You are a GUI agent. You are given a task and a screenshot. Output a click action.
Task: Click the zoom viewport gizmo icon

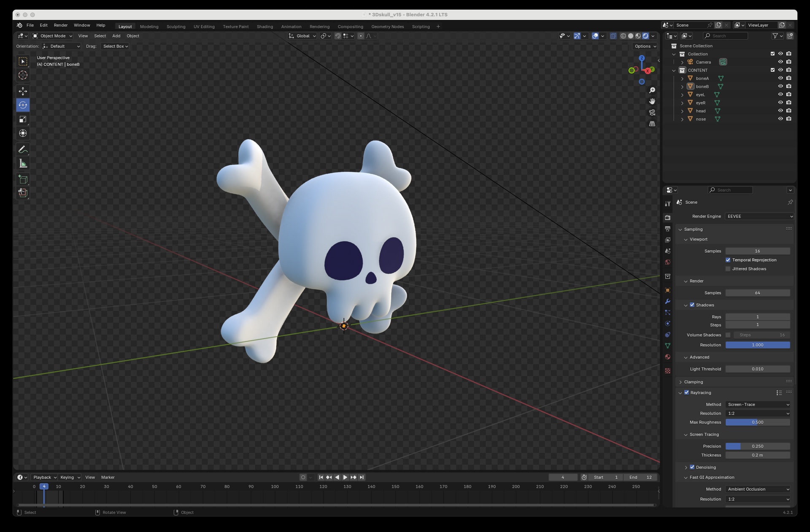point(652,90)
